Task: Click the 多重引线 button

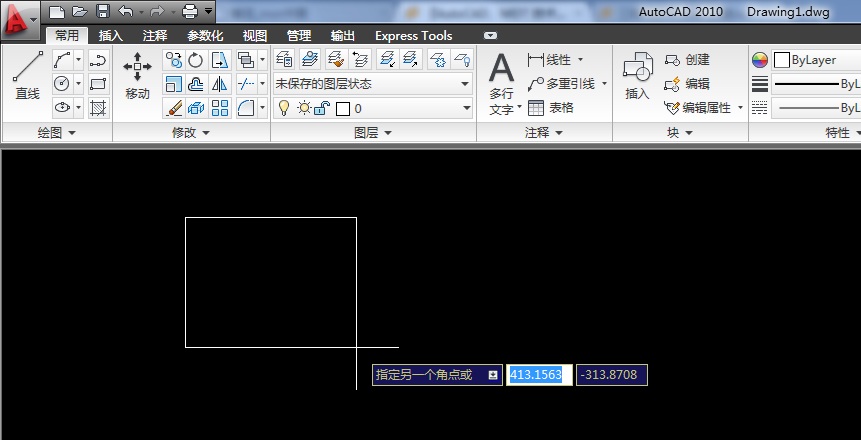Action: coord(561,83)
